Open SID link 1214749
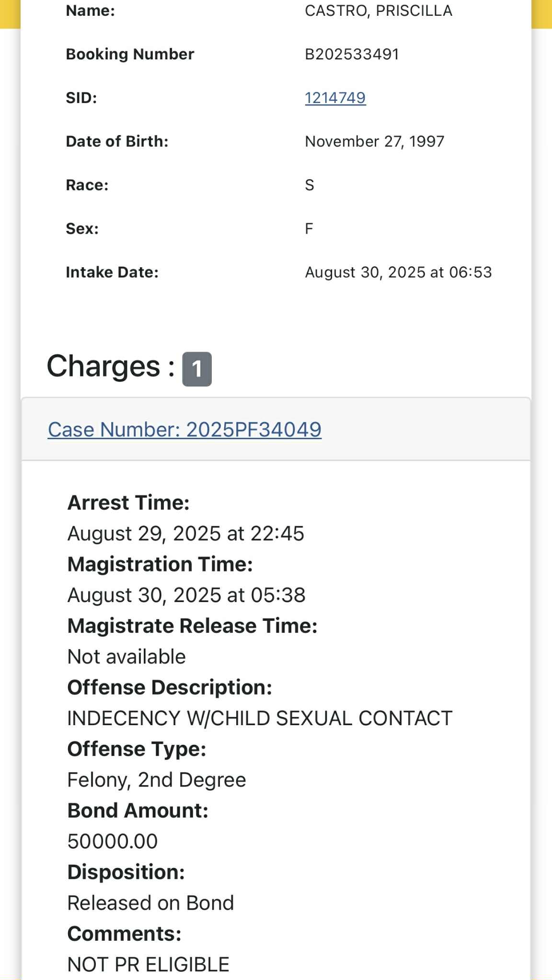This screenshot has height=980, width=552. click(335, 98)
